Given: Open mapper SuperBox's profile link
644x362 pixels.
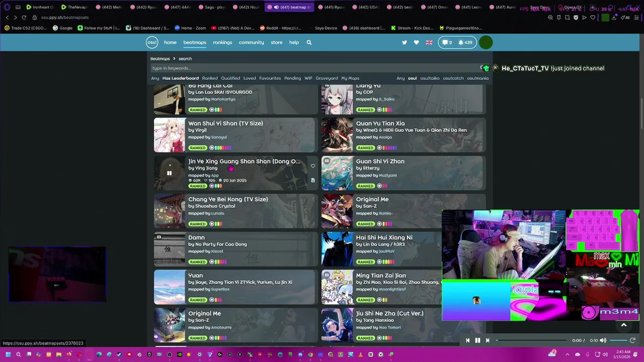Looking at the screenshot, I should [220, 289].
